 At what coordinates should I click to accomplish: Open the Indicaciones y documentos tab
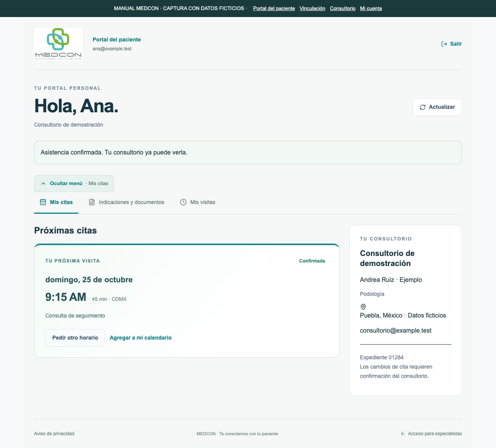tap(126, 202)
